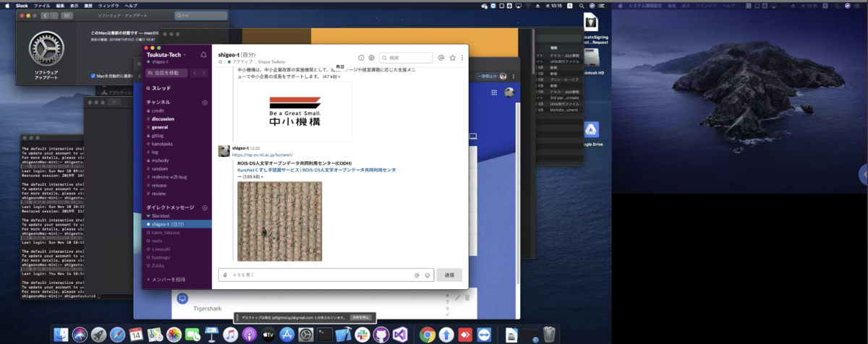Go back in Slack history
The width and height of the screenshot is (868, 344).
point(195,73)
